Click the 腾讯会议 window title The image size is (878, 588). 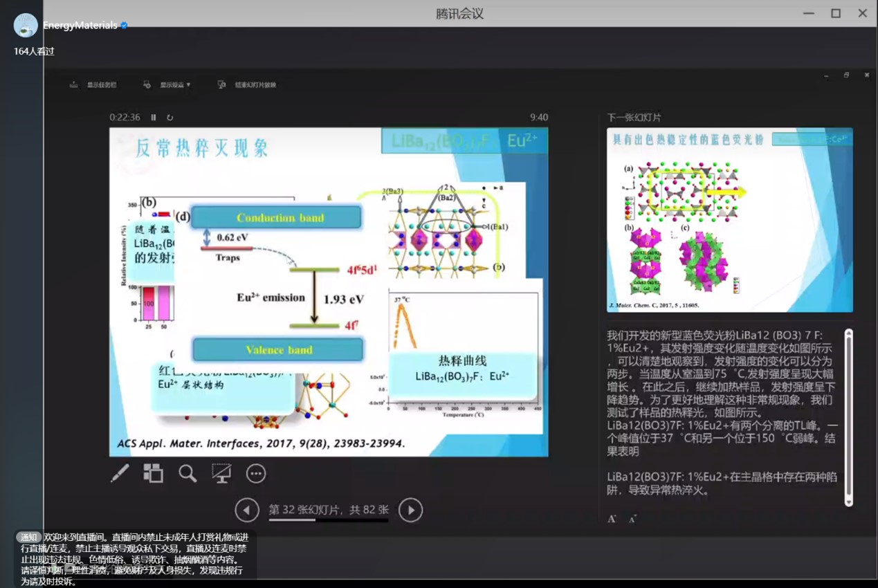pos(459,14)
